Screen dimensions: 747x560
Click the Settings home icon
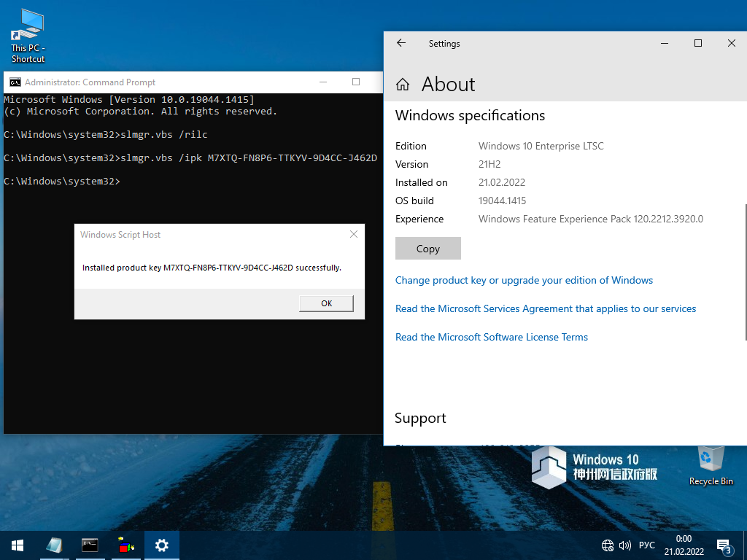(403, 85)
